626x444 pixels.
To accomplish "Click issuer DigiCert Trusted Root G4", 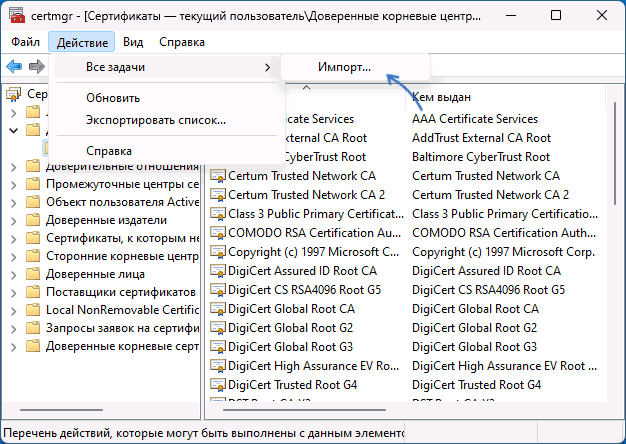I will click(x=476, y=385).
